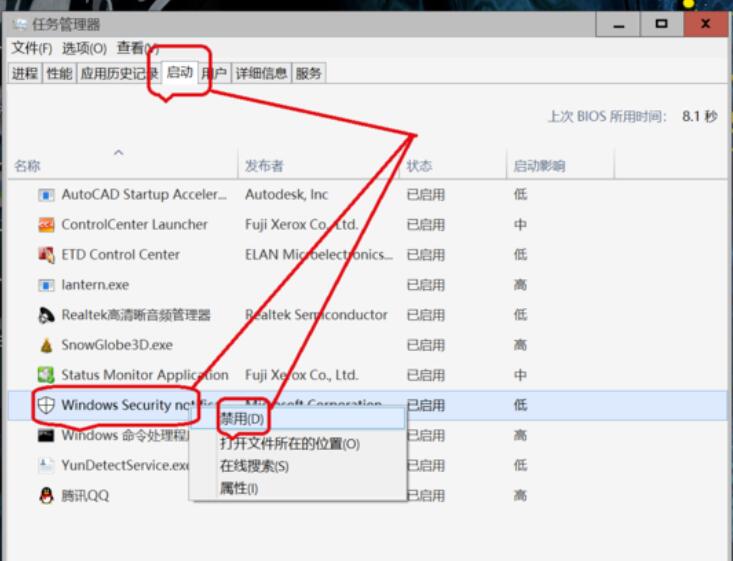Click 低 impact in Windows Security row

tap(520, 405)
